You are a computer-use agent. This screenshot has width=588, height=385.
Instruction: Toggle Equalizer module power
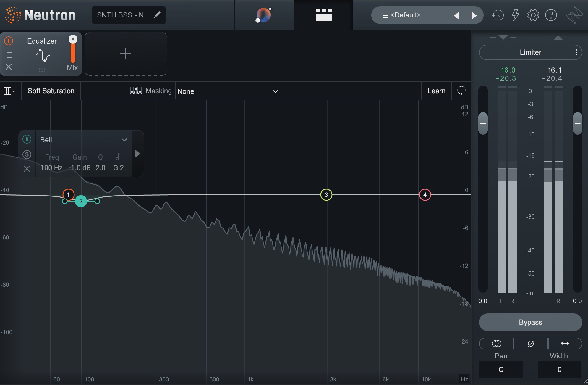pos(9,41)
